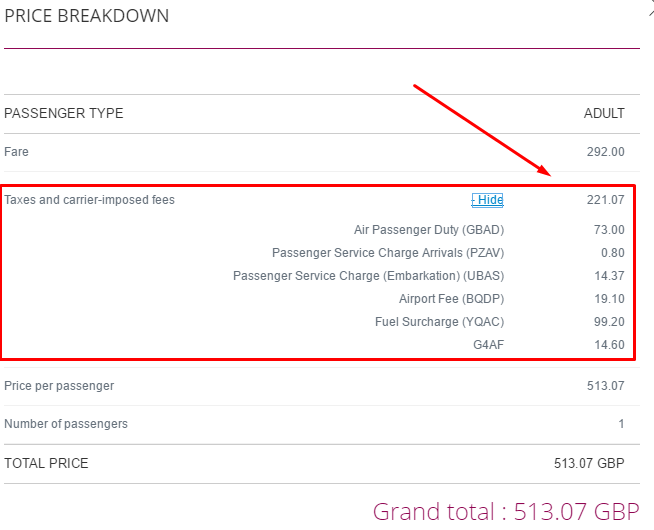Select the Price Breakdown heading
The width and height of the screenshot is (654, 530).
tap(87, 16)
